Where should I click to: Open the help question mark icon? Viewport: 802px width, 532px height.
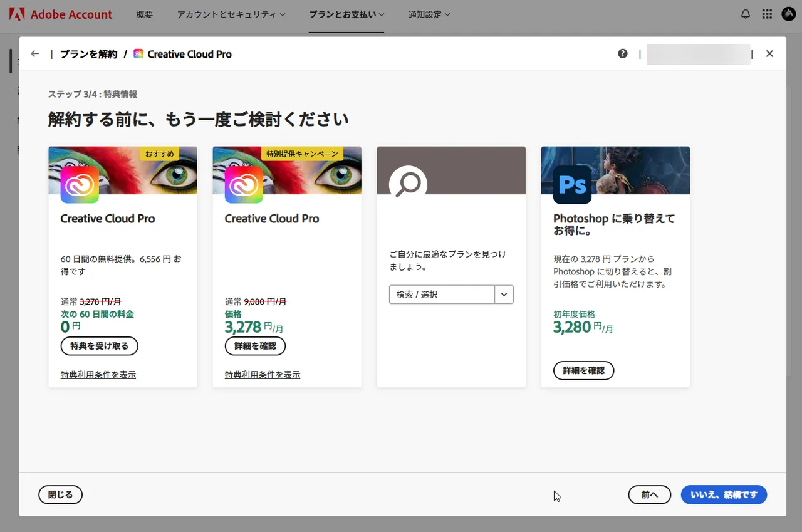pyautogui.click(x=622, y=54)
